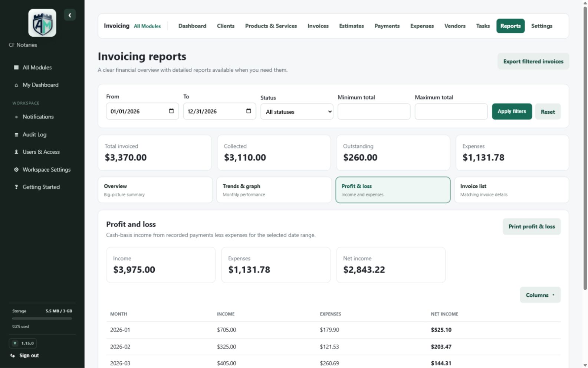Go to the Expenses tab

422,26
